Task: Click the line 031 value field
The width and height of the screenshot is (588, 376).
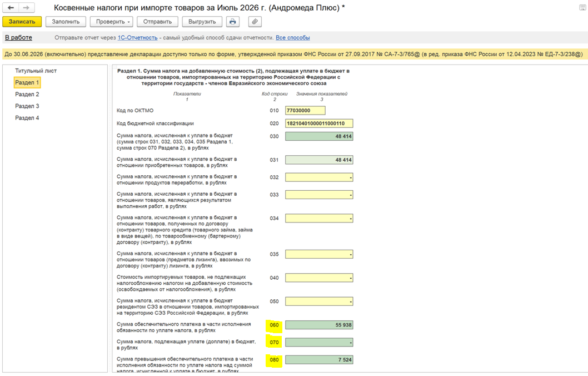Action: coord(319,160)
